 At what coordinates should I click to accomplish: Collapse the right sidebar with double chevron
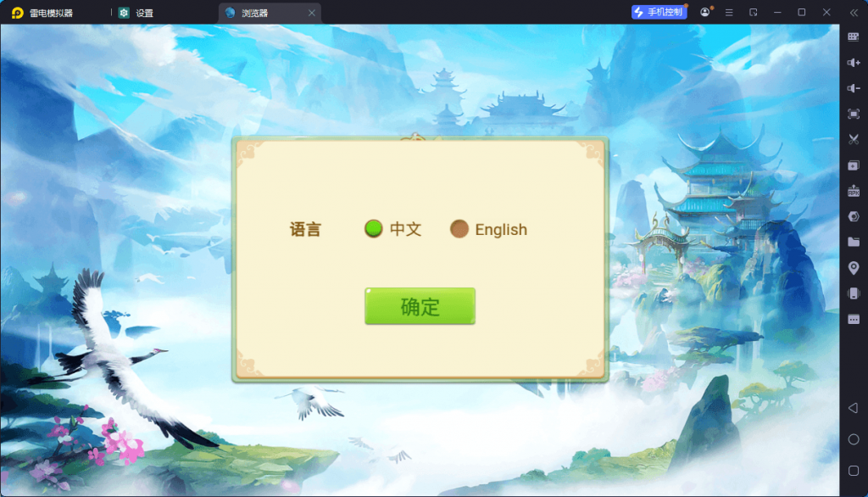(854, 13)
